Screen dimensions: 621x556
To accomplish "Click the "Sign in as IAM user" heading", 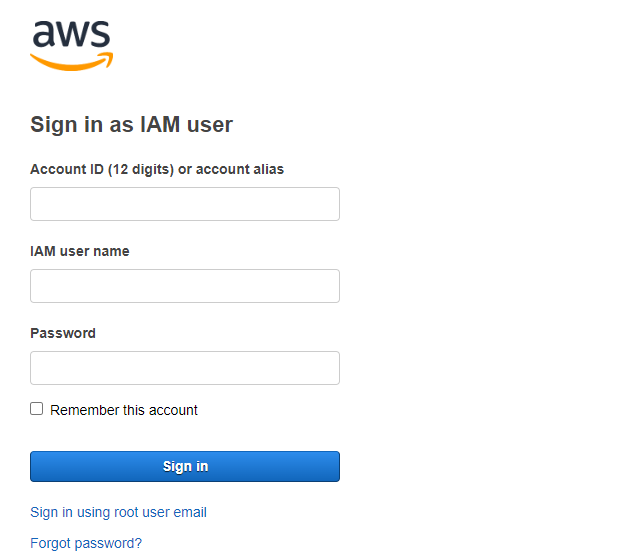I will (x=131, y=125).
